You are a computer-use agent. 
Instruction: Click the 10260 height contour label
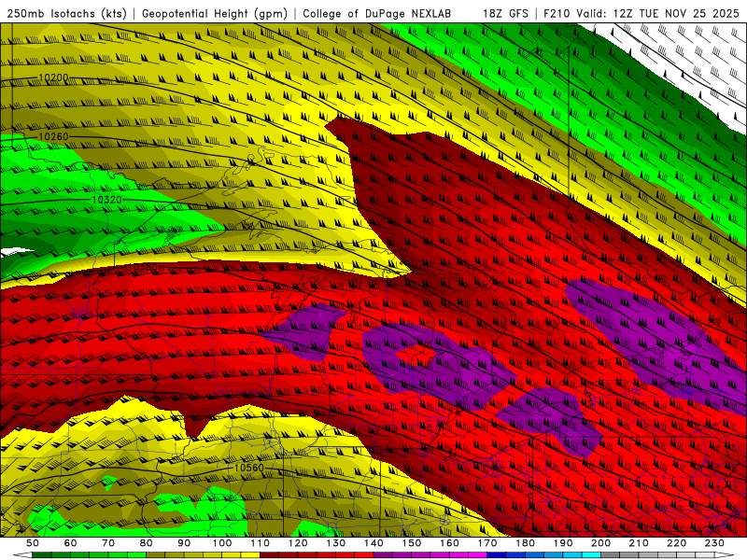[53, 137]
